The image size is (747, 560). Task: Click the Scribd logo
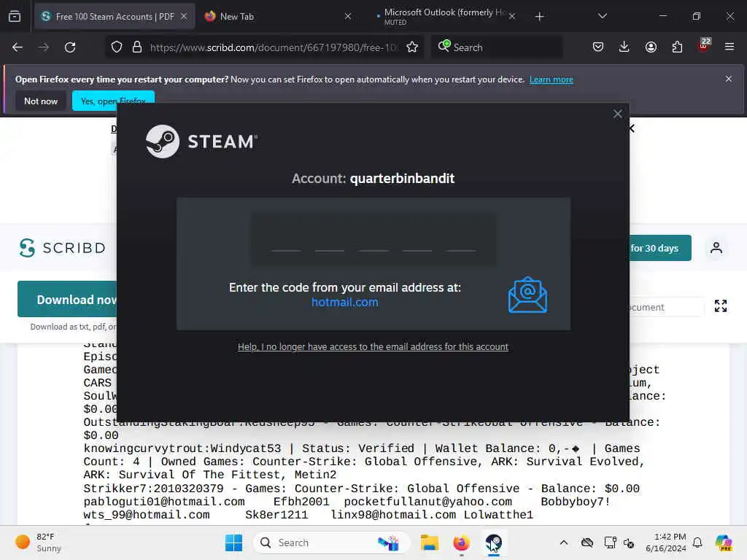click(x=63, y=248)
